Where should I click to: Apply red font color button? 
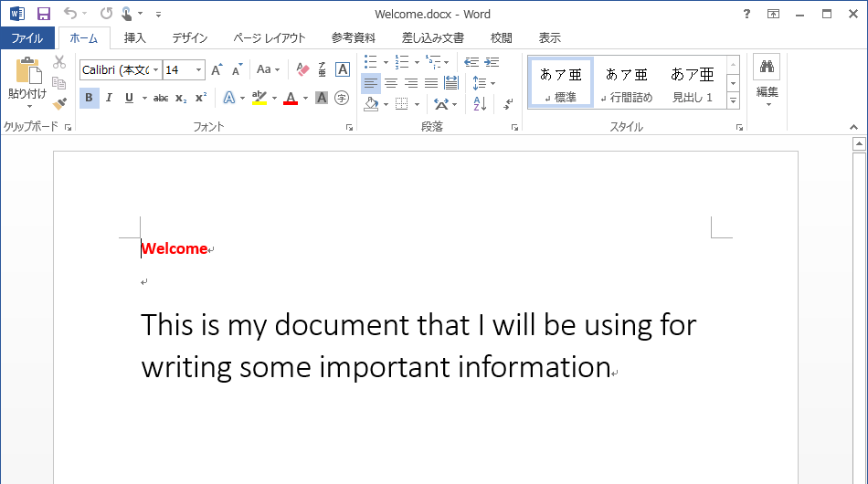291,98
